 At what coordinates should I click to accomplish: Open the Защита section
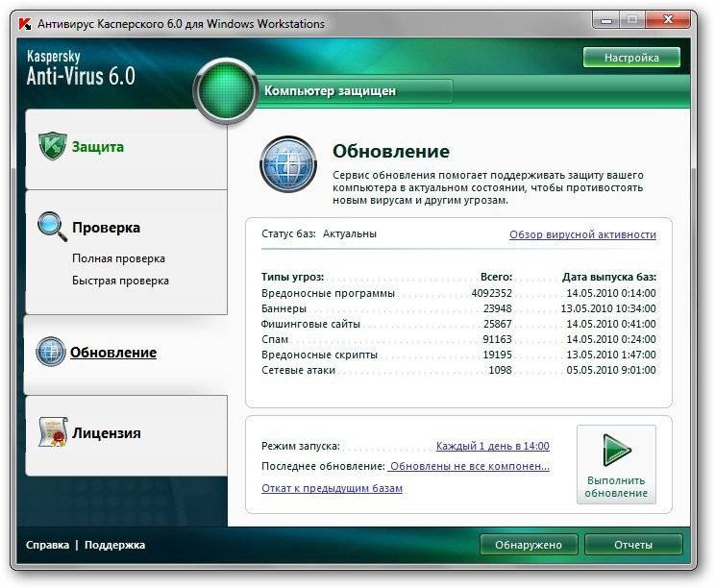(x=126, y=149)
